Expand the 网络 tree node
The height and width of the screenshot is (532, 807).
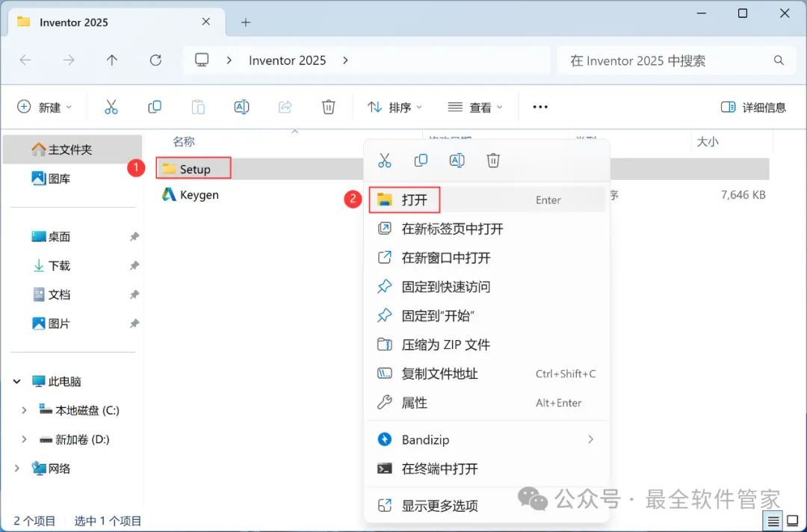coord(16,468)
